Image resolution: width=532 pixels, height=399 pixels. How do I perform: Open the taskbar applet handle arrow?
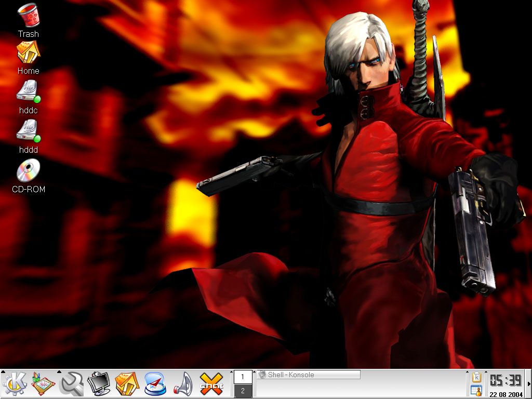[255, 372]
